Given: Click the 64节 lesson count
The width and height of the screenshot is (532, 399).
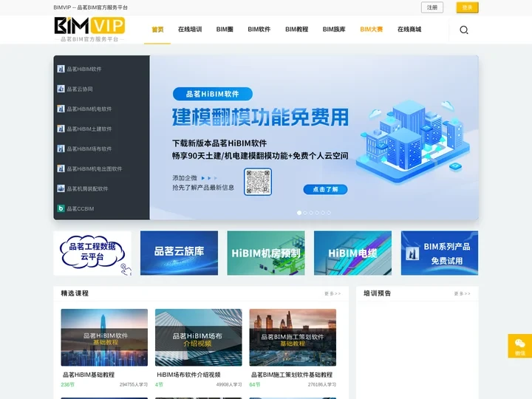Looking at the screenshot, I should 255,385.
